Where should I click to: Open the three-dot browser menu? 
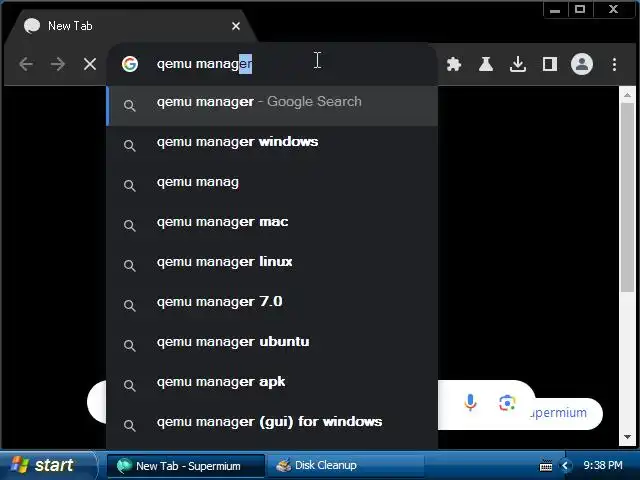(x=614, y=64)
